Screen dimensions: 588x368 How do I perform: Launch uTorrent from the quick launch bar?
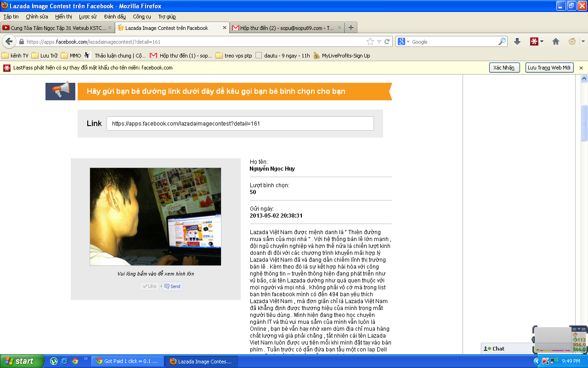tap(54, 361)
